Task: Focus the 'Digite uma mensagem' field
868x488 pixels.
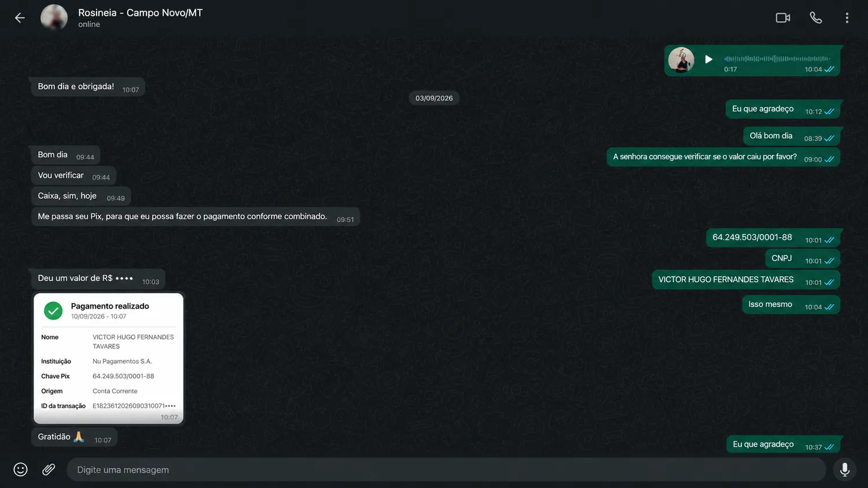Action: tap(446, 469)
